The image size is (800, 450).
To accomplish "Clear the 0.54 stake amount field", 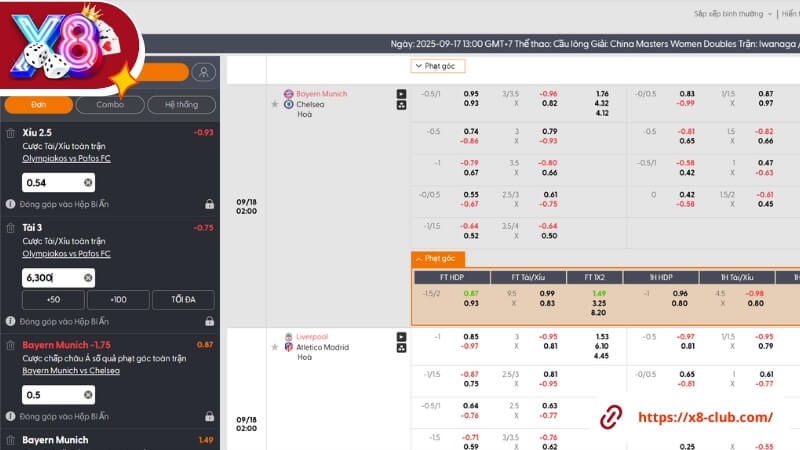I will pos(88,182).
